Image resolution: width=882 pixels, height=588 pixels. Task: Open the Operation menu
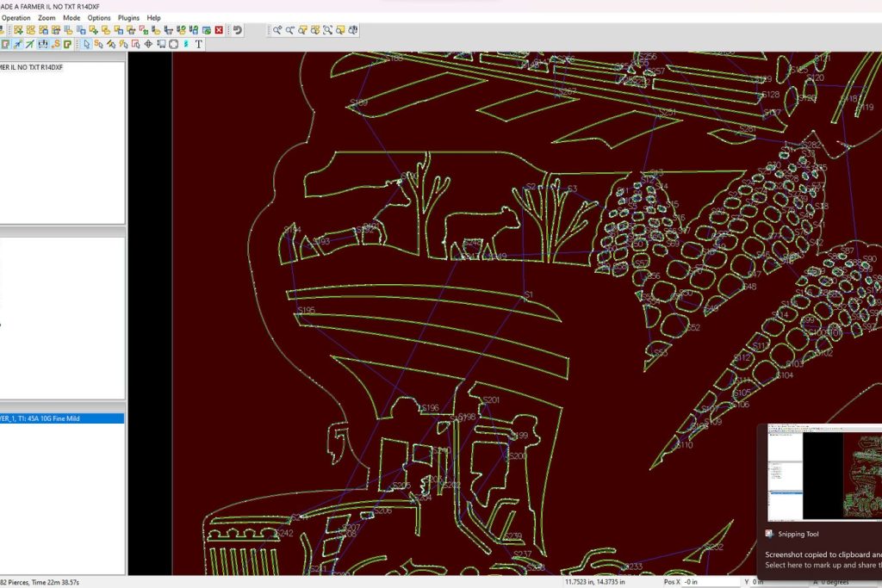point(16,17)
